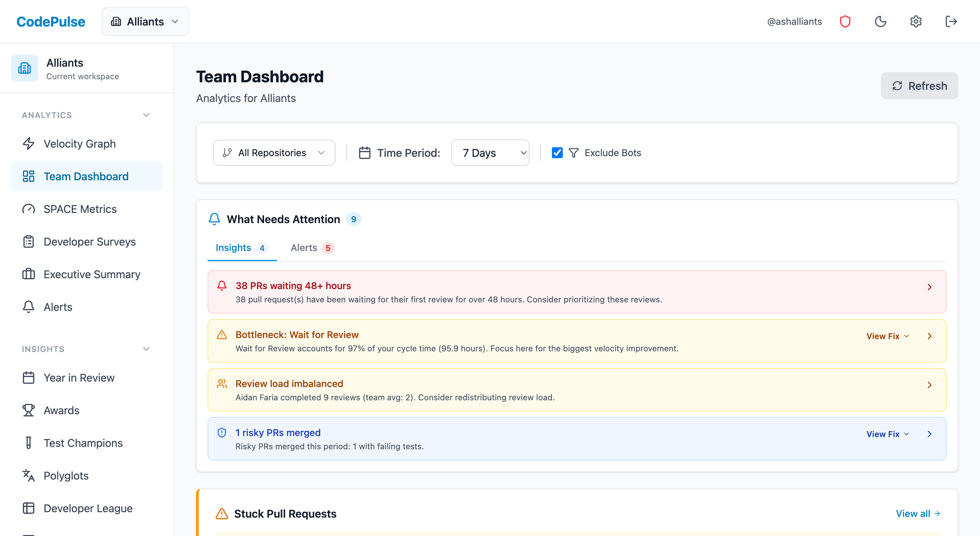Click the filter funnel icon beside Exclude Bots

click(573, 152)
